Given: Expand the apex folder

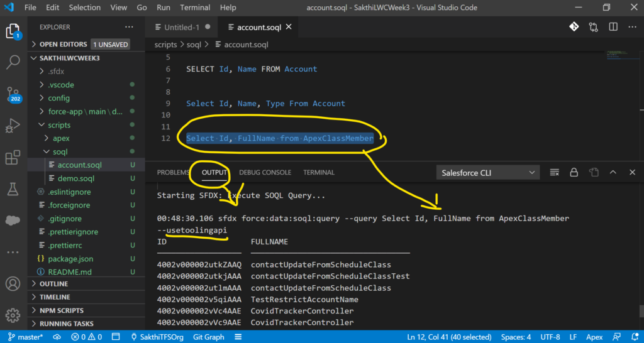Looking at the screenshot, I should [x=61, y=138].
